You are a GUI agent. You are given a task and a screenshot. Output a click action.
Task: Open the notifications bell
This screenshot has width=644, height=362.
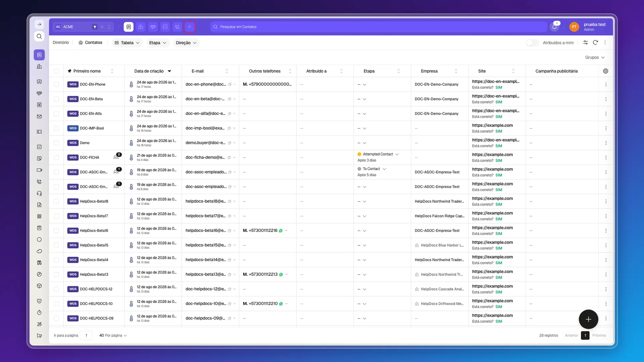pos(554,27)
